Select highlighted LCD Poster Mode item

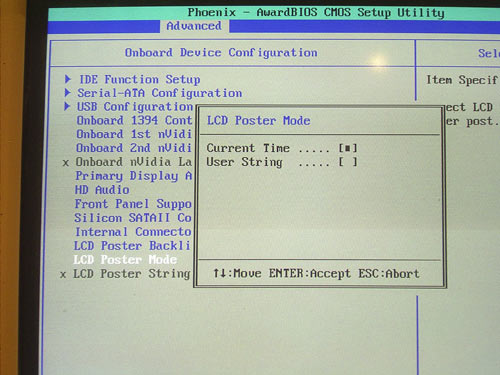point(125,260)
